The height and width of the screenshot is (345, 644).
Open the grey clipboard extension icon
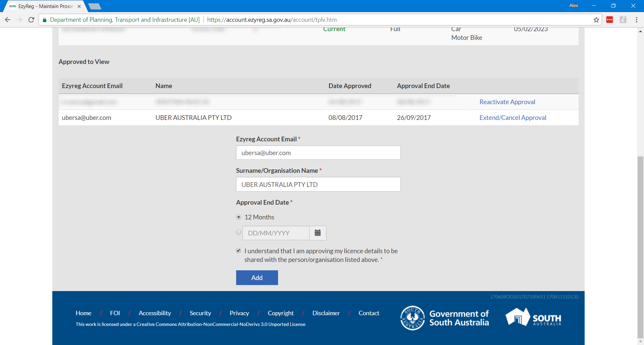pos(623,20)
